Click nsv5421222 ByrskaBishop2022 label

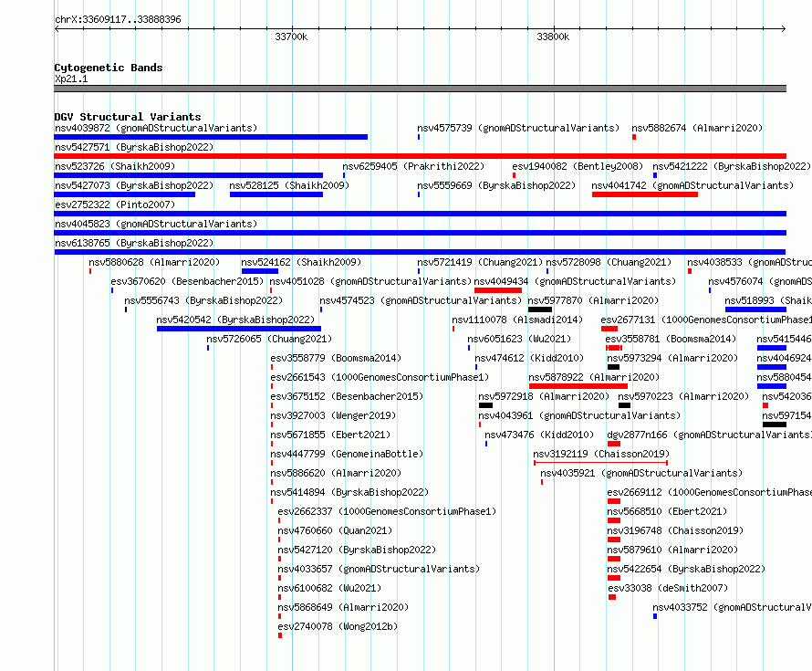731,166
